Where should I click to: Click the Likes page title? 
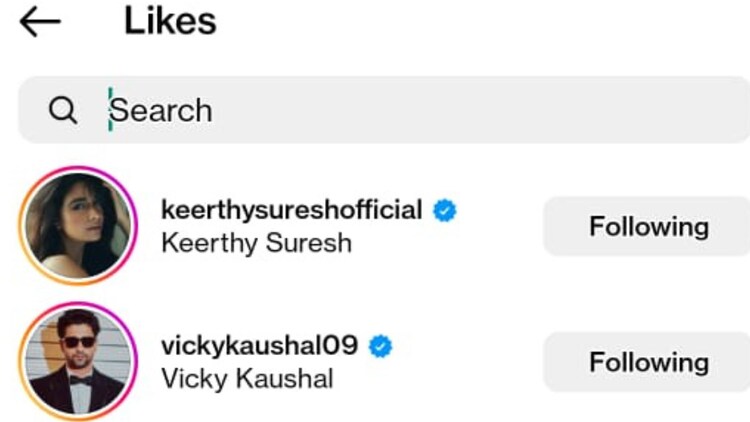[170, 21]
